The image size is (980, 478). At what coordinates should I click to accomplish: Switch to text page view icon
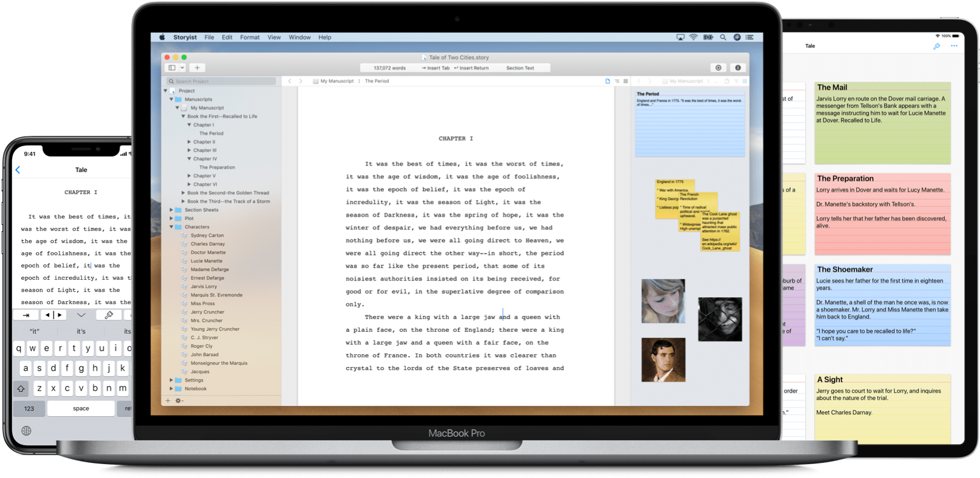pyautogui.click(x=608, y=81)
